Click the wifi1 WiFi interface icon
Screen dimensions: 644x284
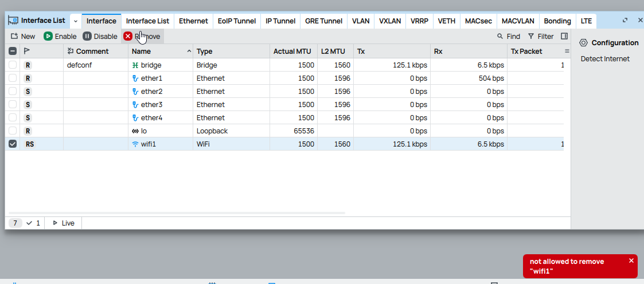click(135, 144)
